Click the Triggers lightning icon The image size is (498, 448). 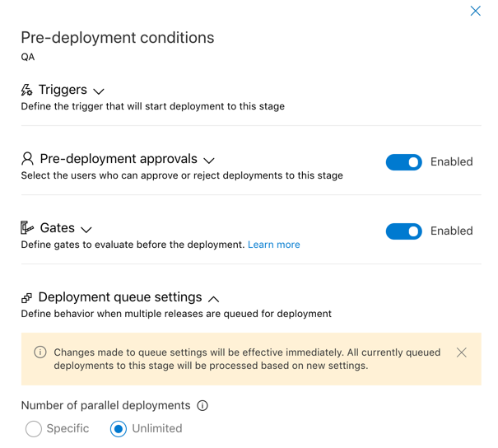[27, 90]
